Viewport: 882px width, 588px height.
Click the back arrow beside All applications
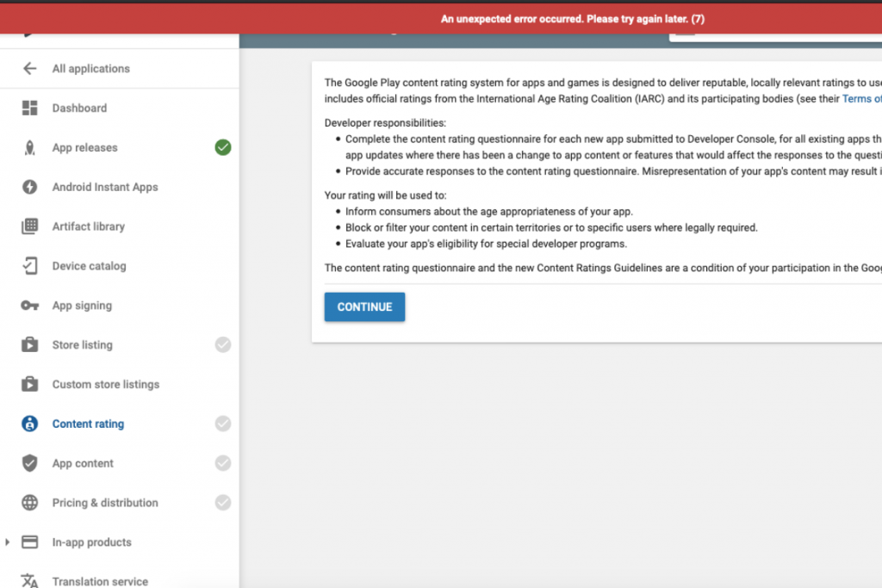[30, 69]
